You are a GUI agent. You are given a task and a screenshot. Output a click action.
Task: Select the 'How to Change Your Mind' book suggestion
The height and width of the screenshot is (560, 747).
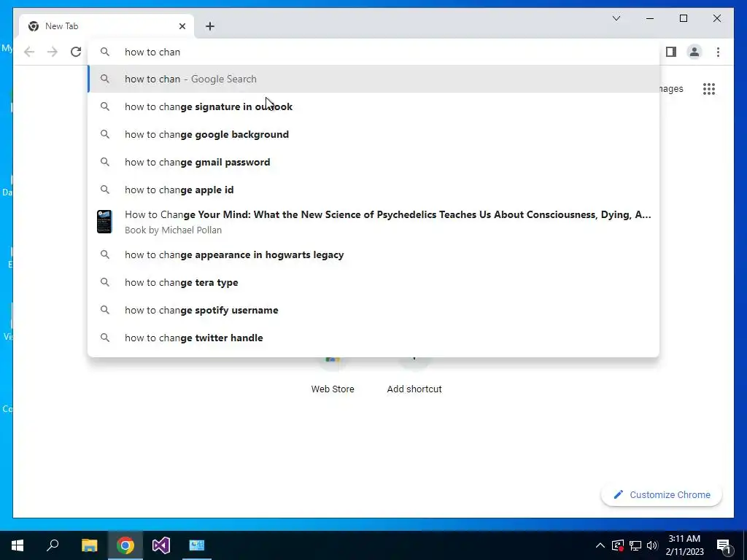click(x=373, y=222)
